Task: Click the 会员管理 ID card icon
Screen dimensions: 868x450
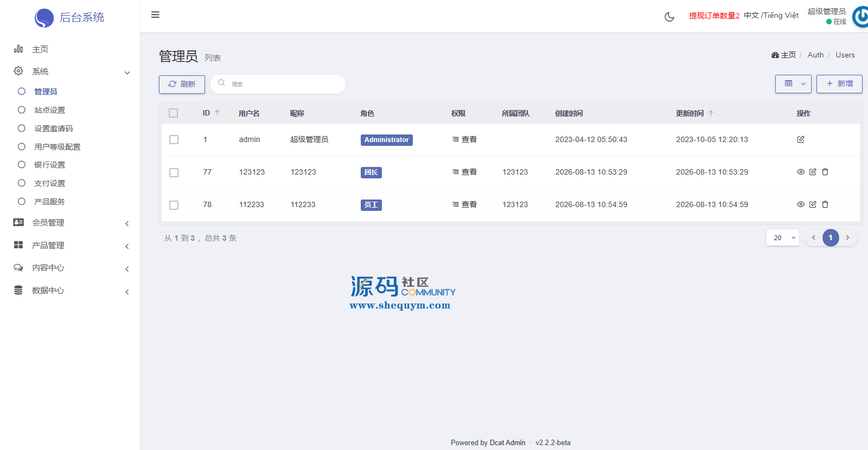Action: (x=18, y=222)
